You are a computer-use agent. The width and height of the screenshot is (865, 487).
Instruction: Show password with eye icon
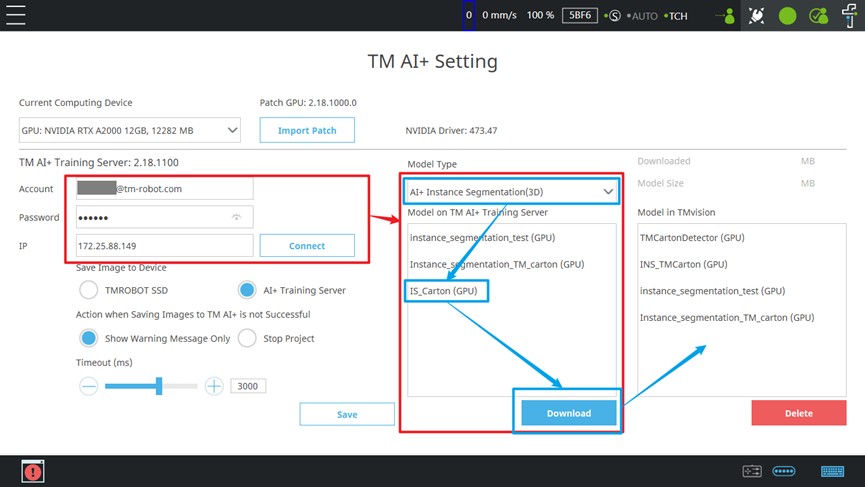coord(236,217)
